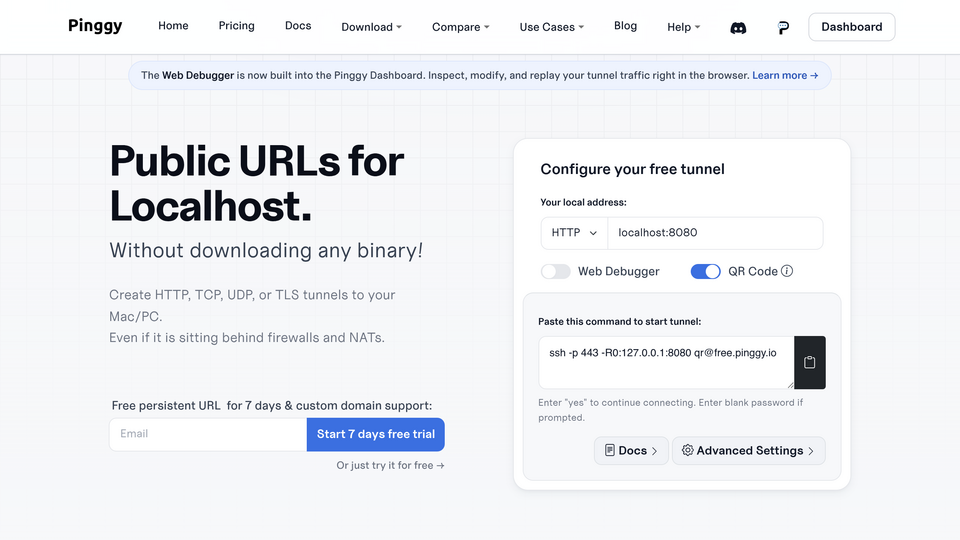This screenshot has width=960, height=540.
Task: Expand the Use Cases menu
Action: click(552, 27)
